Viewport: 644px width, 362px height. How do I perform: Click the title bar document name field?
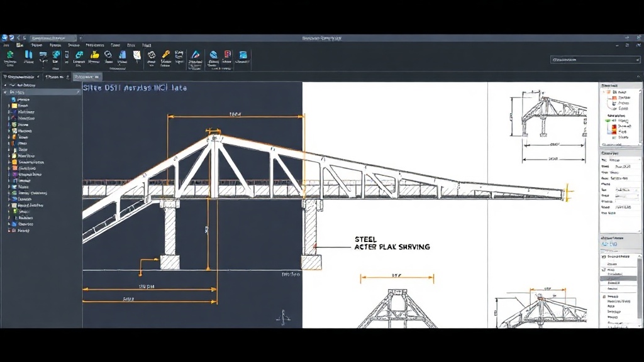53,38
